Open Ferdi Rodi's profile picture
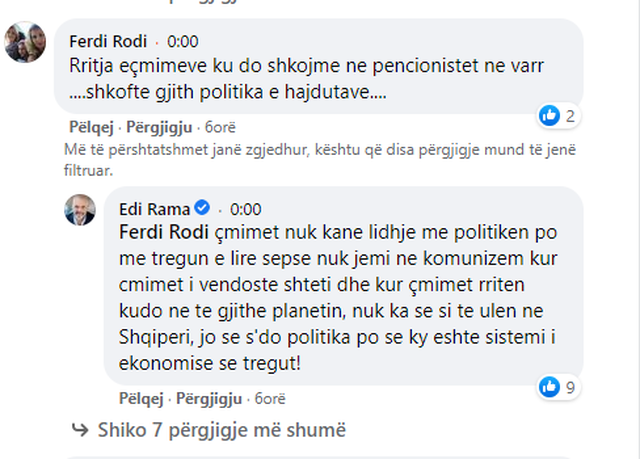Screen dimensions: 640x459 (24, 43)
